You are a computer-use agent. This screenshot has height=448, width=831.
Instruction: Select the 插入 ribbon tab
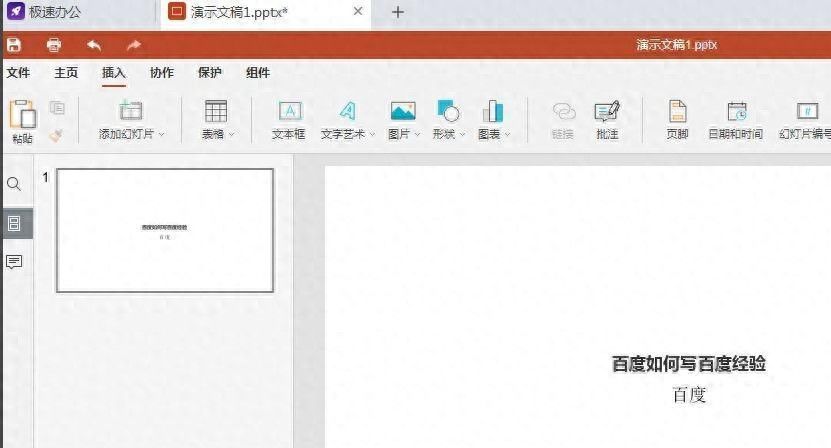(113, 73)
